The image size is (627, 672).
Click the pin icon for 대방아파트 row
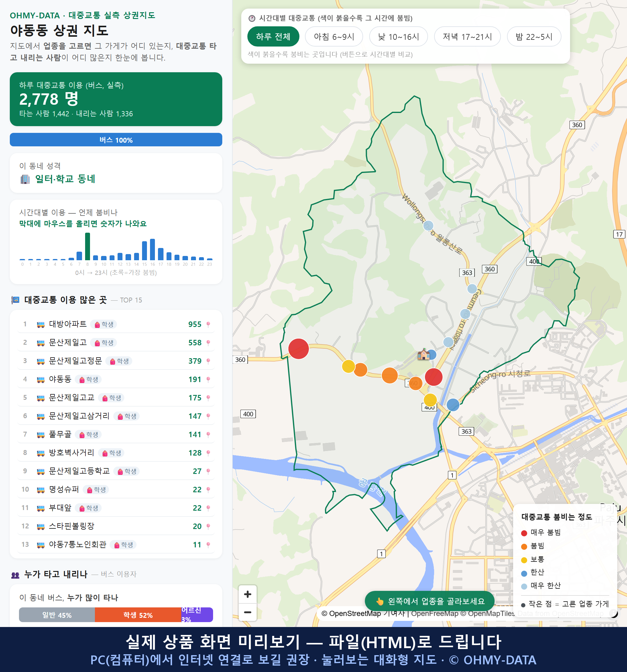(208, 324)
